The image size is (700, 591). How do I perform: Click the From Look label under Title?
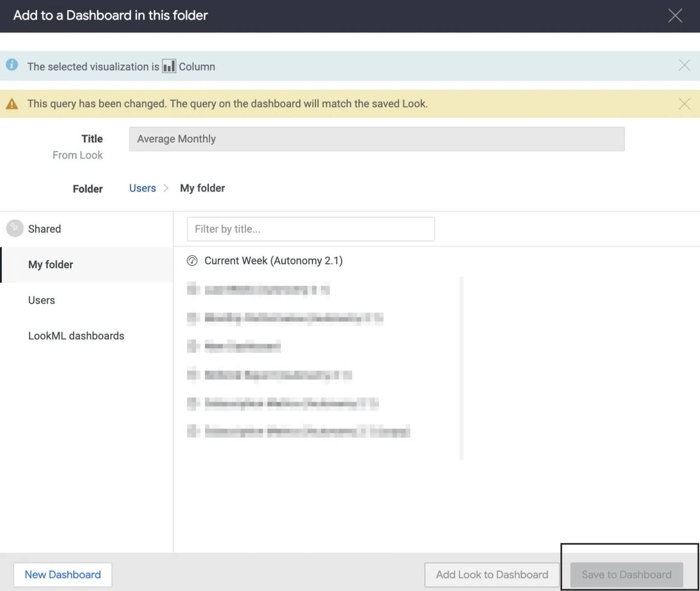coord(78,155)
